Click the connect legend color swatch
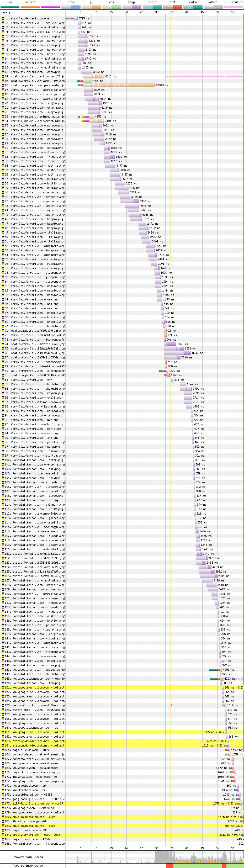Image resolution: width=244 pixels, height=868 pixels. (x=30, y=6)
